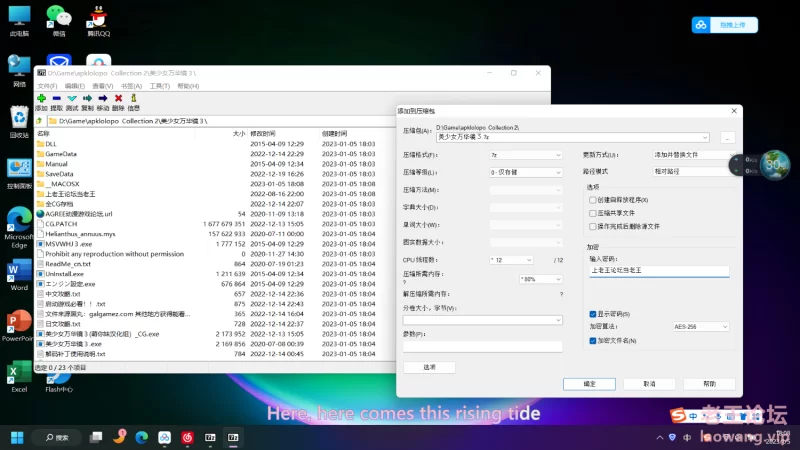This screenshot has width=800, height=450.
Task: Select the PowerPoint desktop icon
Action: coord(19,327)
